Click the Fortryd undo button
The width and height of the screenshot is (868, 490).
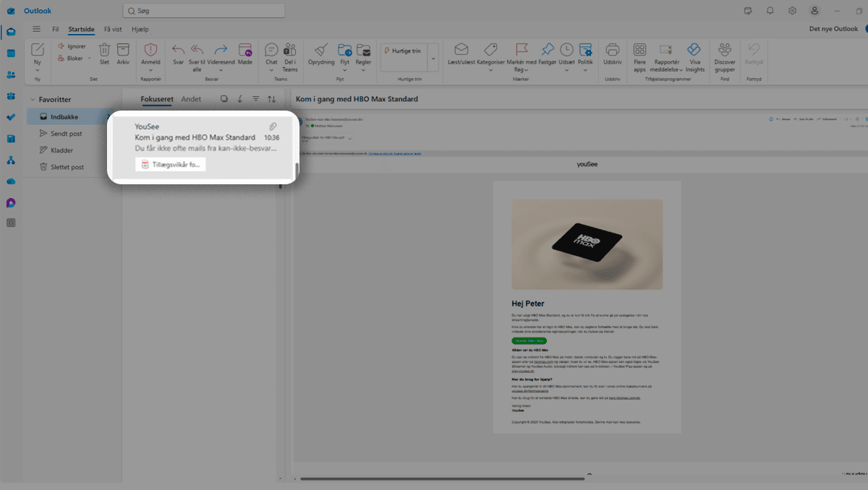(x=754, y=53)
